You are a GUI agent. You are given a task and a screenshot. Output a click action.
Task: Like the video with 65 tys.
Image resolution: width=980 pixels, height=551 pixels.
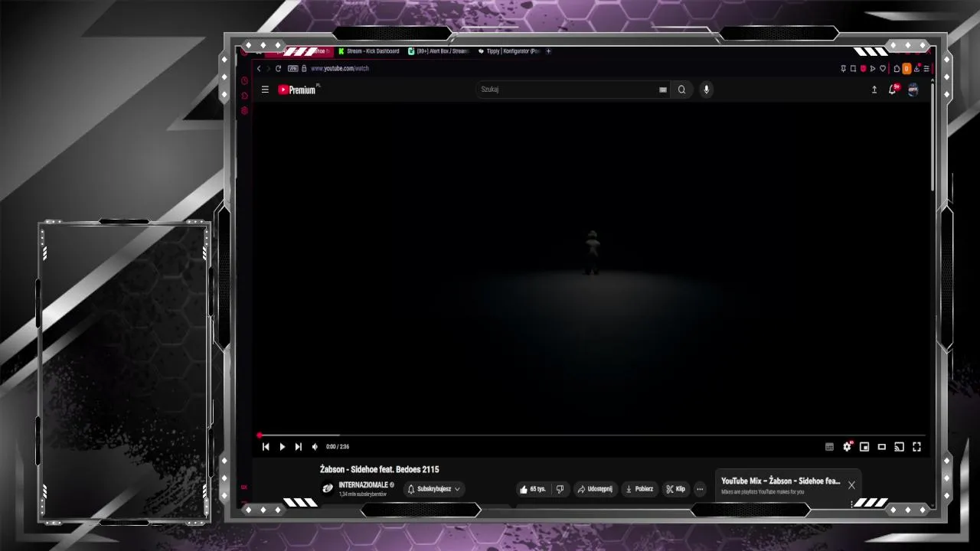click(x=533, y=489)
